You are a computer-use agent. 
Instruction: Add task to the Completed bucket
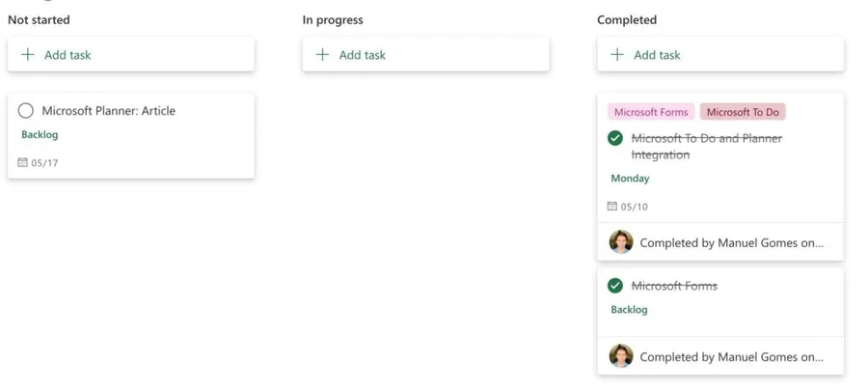[657, 55]
